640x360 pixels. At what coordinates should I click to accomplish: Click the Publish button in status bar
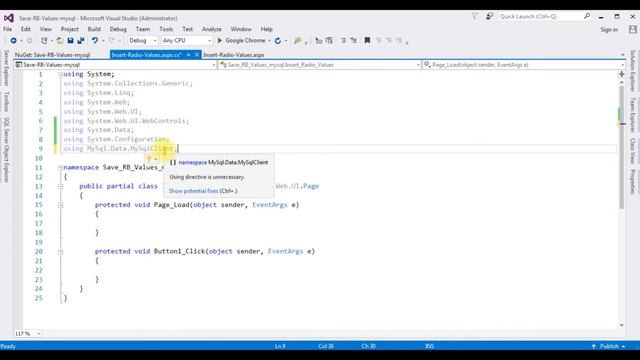[x=609, y=346]
